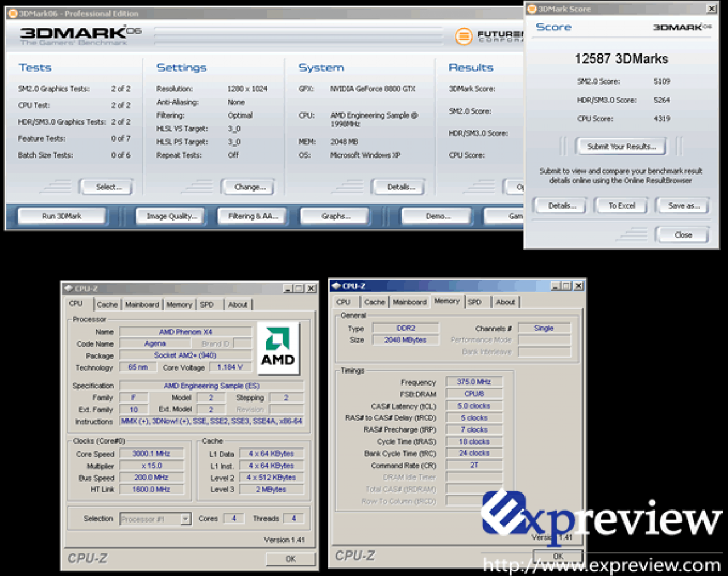Viewport: 728px width, 576px height.
Task: Click the 3DMark06 title bar icon
Action: [x=13, y=13]
